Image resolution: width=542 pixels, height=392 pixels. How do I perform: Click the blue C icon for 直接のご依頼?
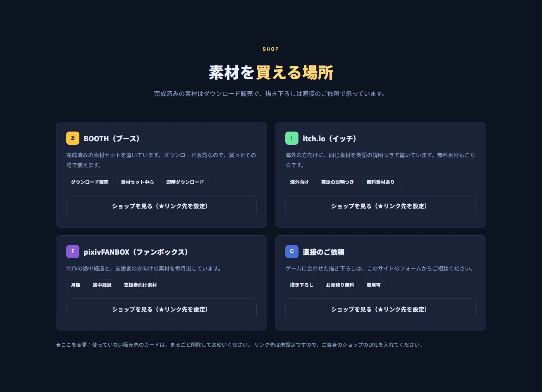pos(292,252)
